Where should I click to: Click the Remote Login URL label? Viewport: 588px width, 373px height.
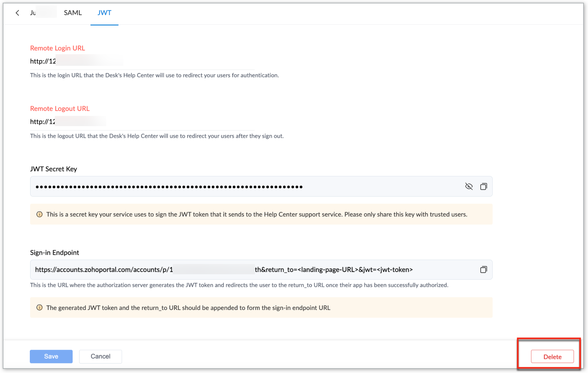click(x=58, y=48)
